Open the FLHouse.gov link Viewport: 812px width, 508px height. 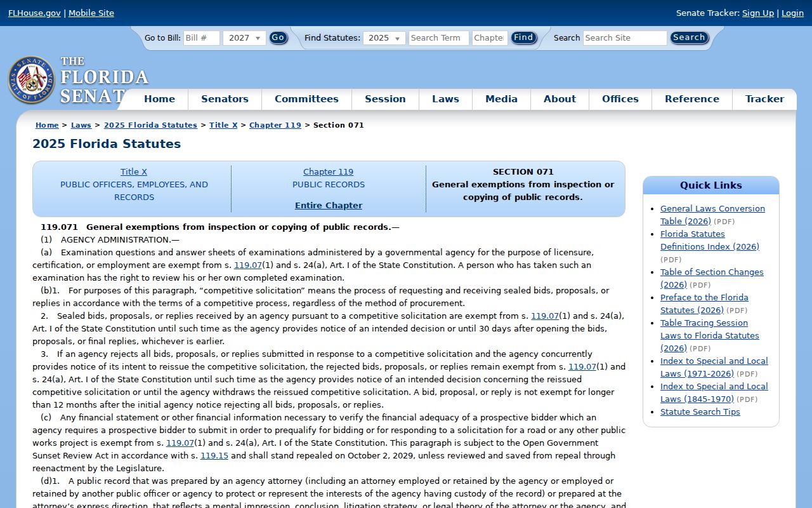coord(34,13)
